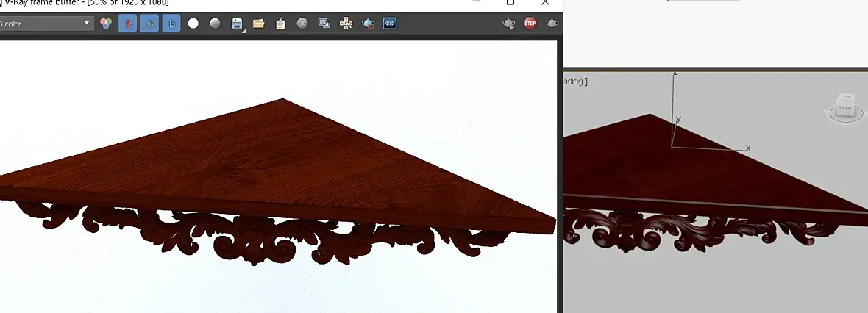Viewport: 868px width, 313px height.
Task: Switch to alpha channel white circle
Action: coord(193,24)
